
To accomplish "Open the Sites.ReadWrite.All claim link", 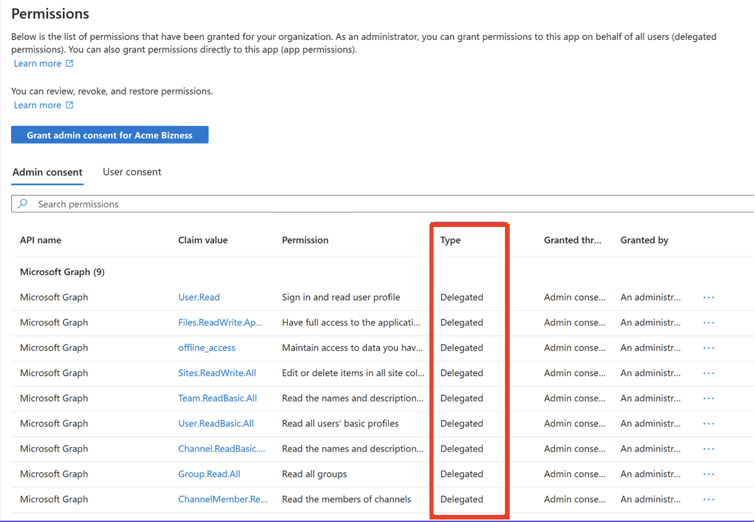I will [217, 373].
